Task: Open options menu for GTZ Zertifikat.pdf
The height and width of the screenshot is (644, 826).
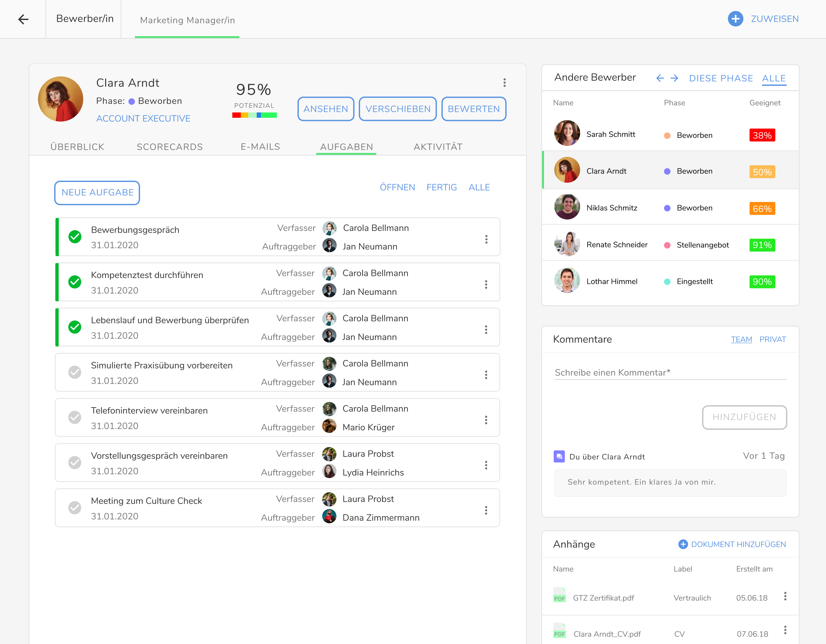Action: click(x=785, y=596)
